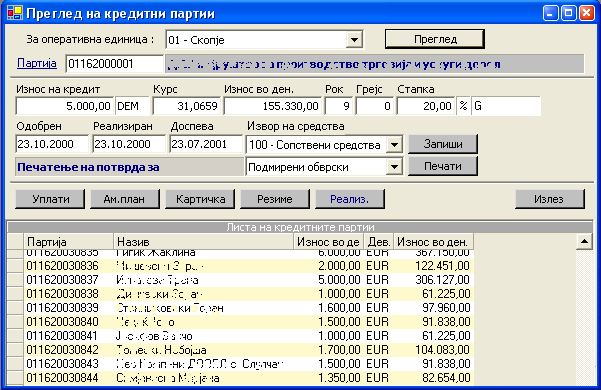Click the Реализ. button
The image size is (601, 390).
click(350, 199)
